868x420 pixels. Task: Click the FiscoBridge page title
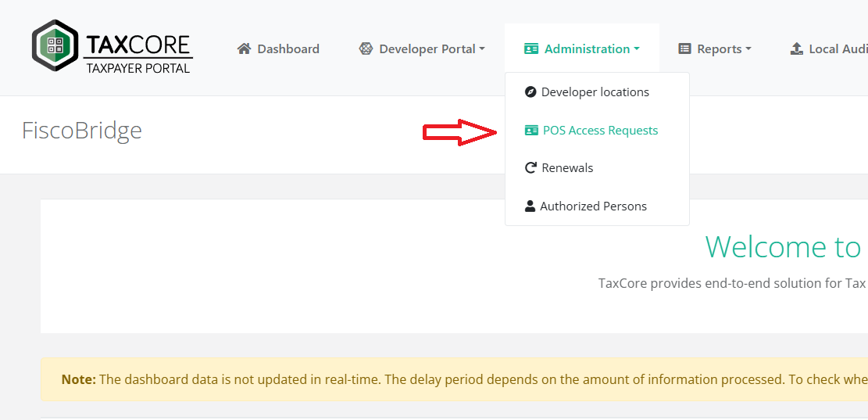(x=82, y=131)
